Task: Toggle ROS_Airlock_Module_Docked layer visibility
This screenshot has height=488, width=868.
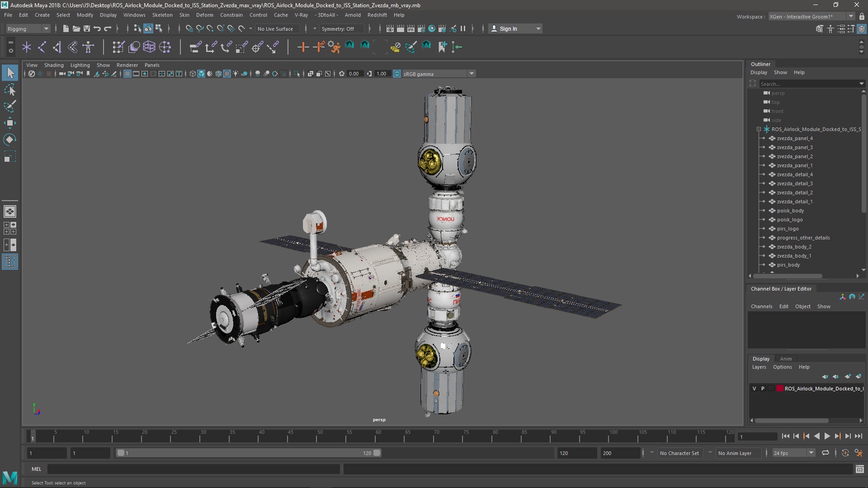Action: [754, 388]
